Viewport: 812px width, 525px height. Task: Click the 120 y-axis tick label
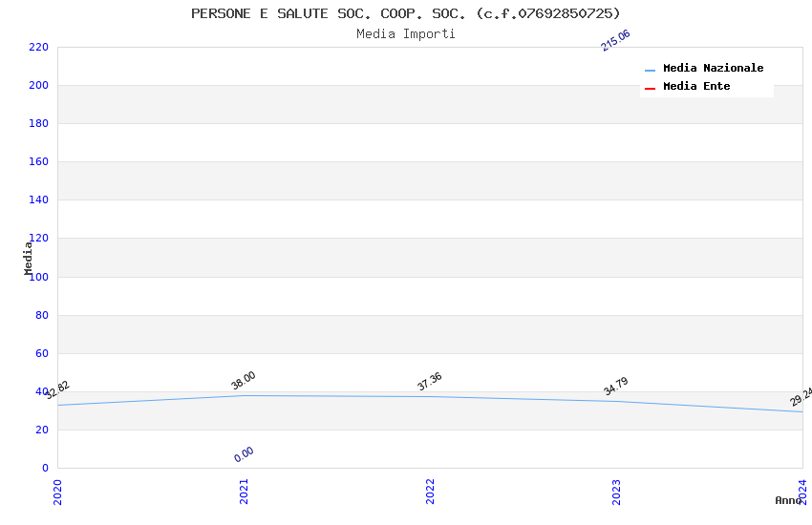coord(41,238)
